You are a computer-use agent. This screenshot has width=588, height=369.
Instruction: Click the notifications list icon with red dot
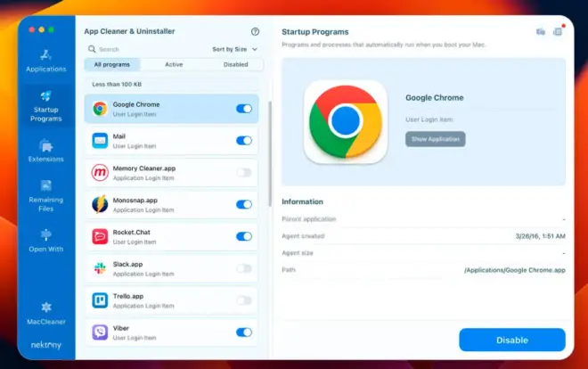coord(558,31)
